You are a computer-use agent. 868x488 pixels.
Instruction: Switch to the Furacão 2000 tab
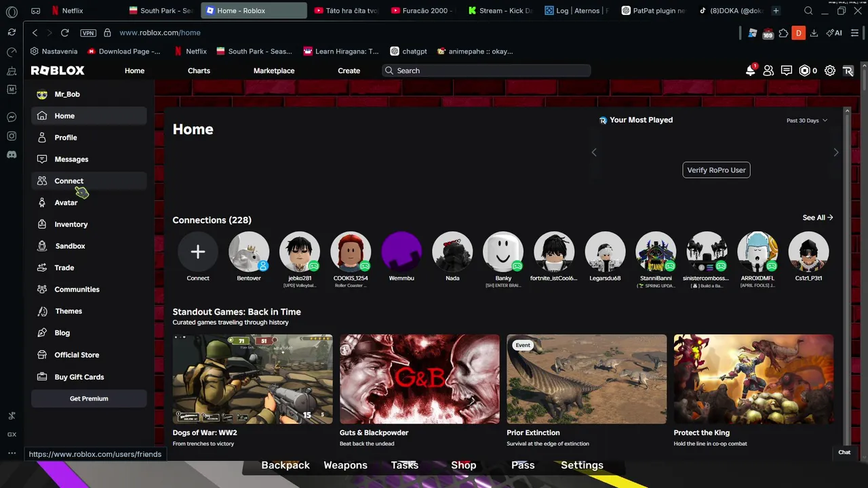425,11
